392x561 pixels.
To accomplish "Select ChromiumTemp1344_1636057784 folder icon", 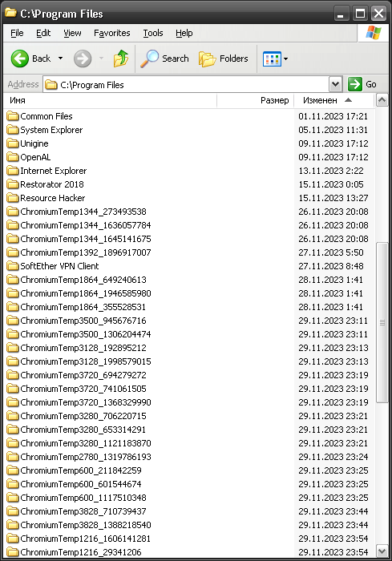I will [13, 225].
